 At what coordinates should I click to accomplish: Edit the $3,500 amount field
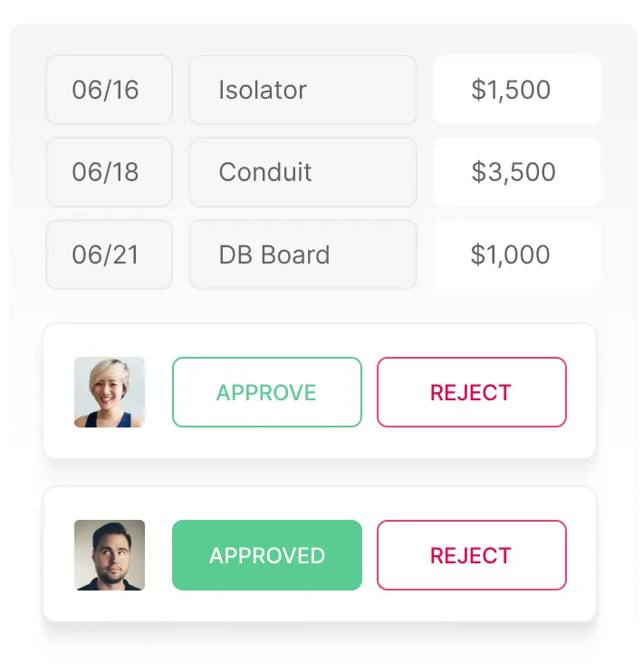coord(517,172)
